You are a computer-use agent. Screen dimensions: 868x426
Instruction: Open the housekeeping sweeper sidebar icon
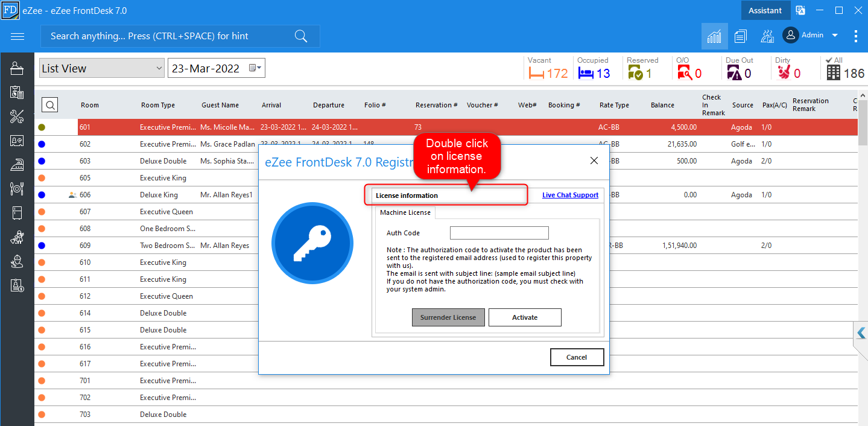pyautogui.click(x=17, y=237)
